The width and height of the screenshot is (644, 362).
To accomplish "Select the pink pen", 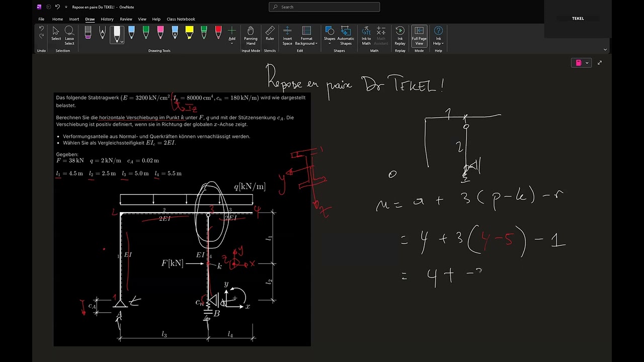I will click(160, 33).
